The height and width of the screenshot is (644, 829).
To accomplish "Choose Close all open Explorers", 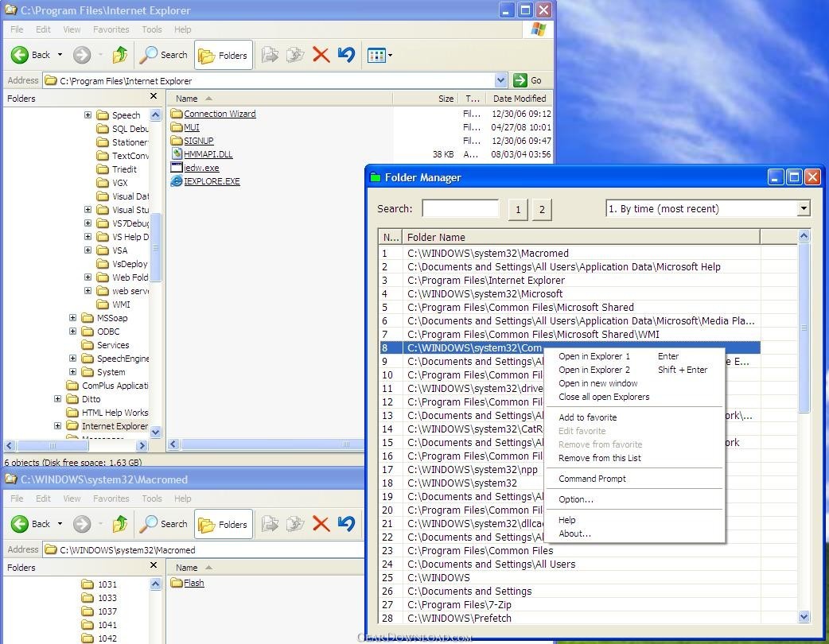I will [634, 397].
